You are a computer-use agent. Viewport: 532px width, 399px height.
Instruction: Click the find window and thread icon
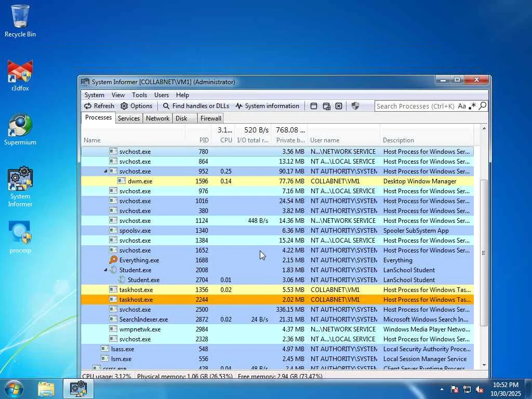point(326,106)
